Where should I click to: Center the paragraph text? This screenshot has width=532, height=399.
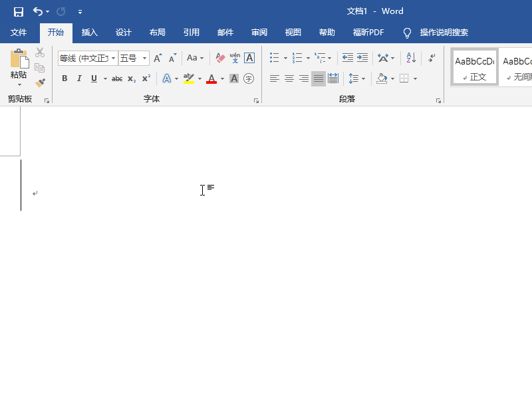[289, 78]
